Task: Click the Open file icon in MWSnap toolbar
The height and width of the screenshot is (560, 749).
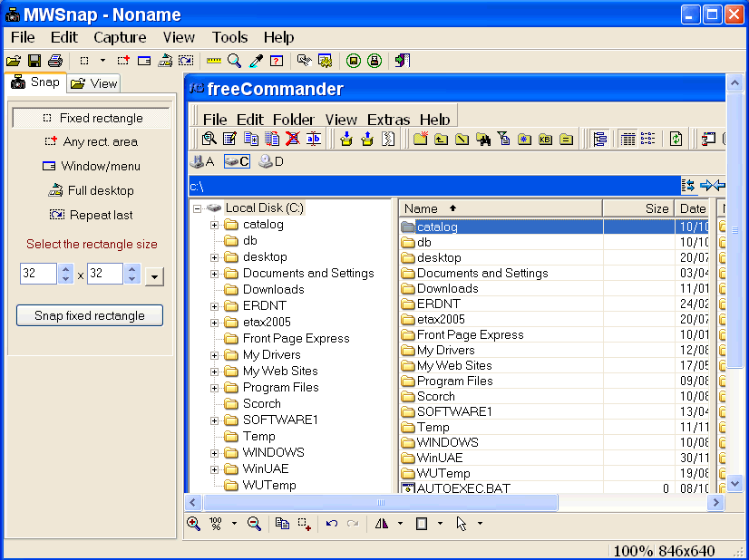Action: pos(14,61)
